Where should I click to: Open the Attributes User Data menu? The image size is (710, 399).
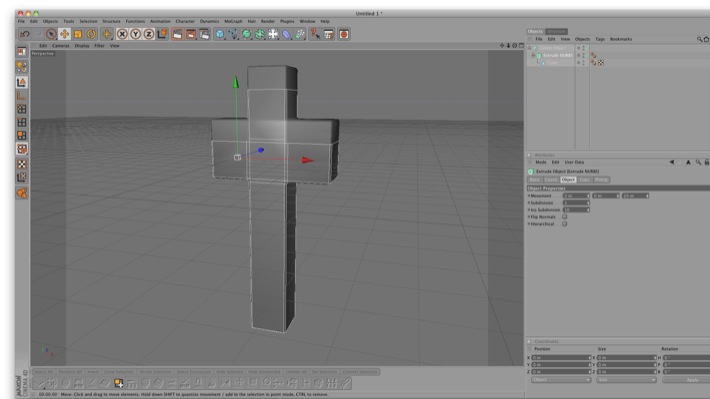(x=574, y=162)
